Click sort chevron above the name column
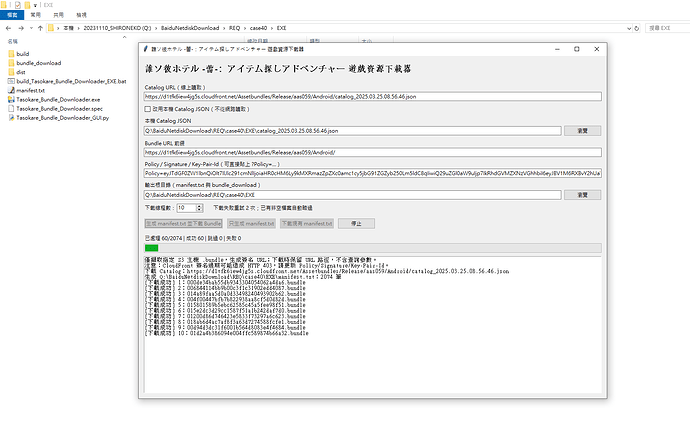This screenshot has width=690, height=423. point(125,37)
